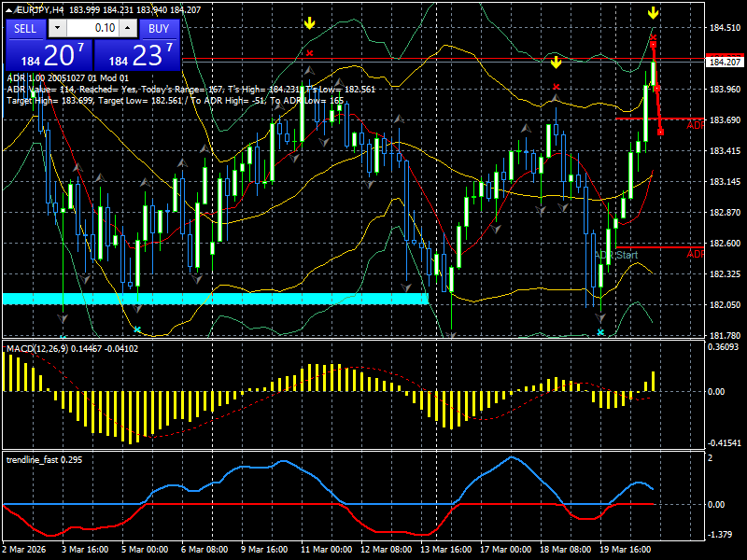Click the ADR Start label on chart

(616, 255)
